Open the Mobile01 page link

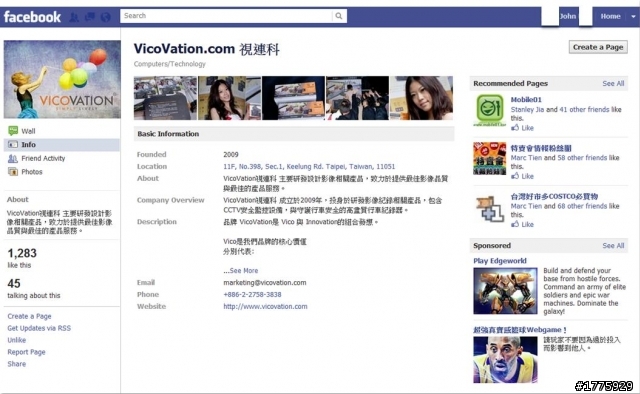526,99
